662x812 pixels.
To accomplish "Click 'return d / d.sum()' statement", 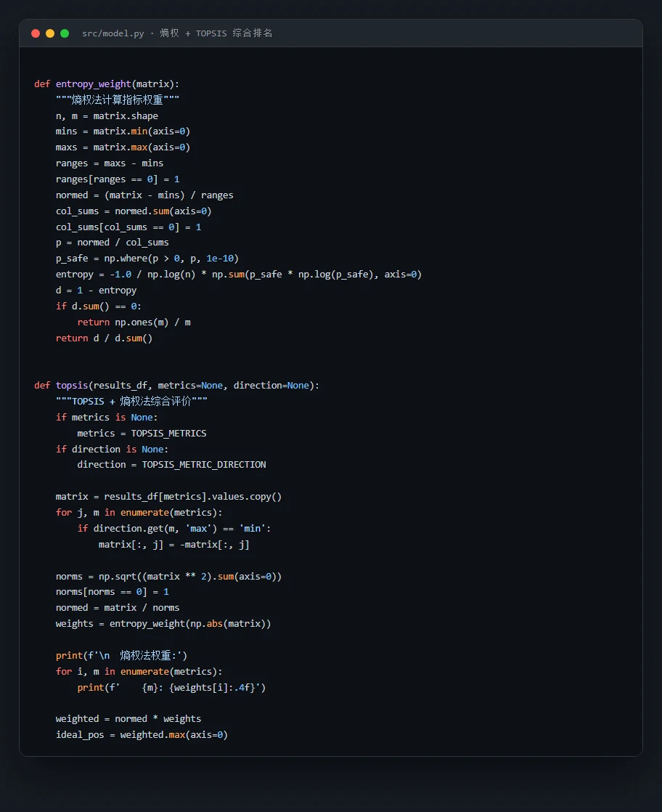I will coord(104,338).
